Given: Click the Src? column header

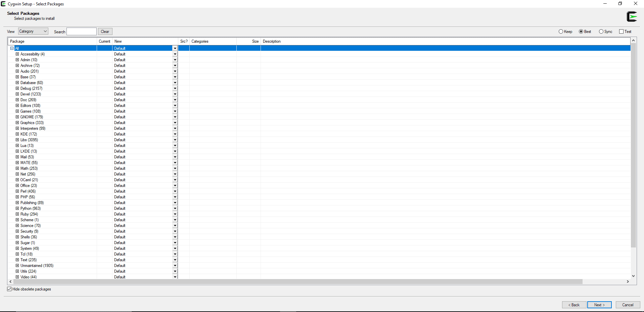Looking at the screenshot, I should [x=184, y=41].
